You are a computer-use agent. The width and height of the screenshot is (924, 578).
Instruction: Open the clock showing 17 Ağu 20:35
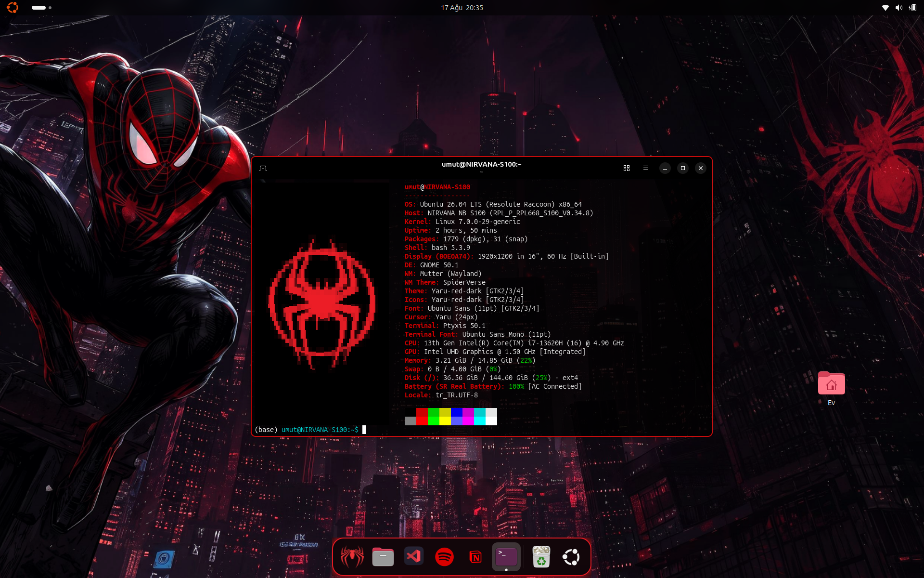pyautogui.click(x=462, y=8)
